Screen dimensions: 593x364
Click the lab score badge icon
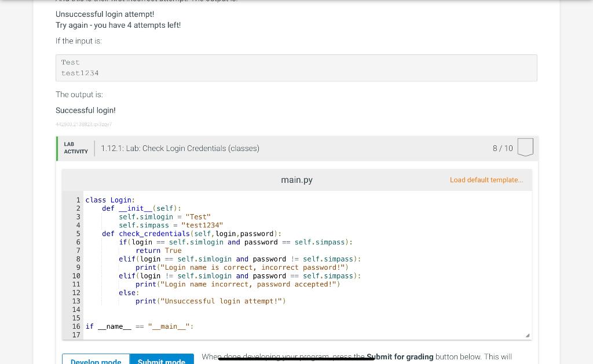(525, 148)
